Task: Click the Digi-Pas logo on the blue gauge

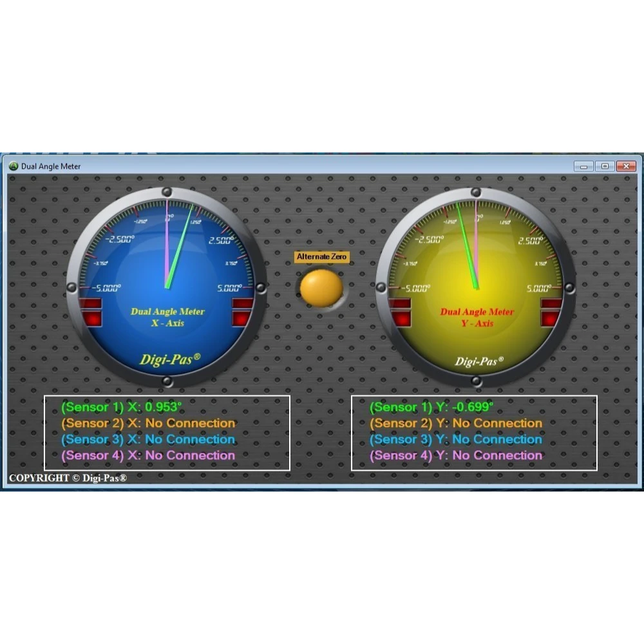Action: tap(170, 359)
